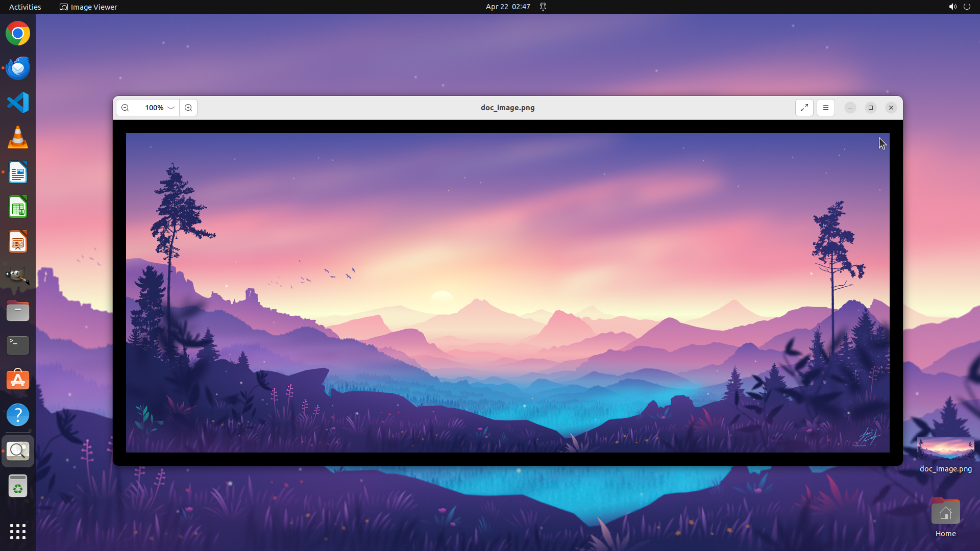Open the volume control in system tray
This screenshot has width=980, height=551.
coord(952,7)
